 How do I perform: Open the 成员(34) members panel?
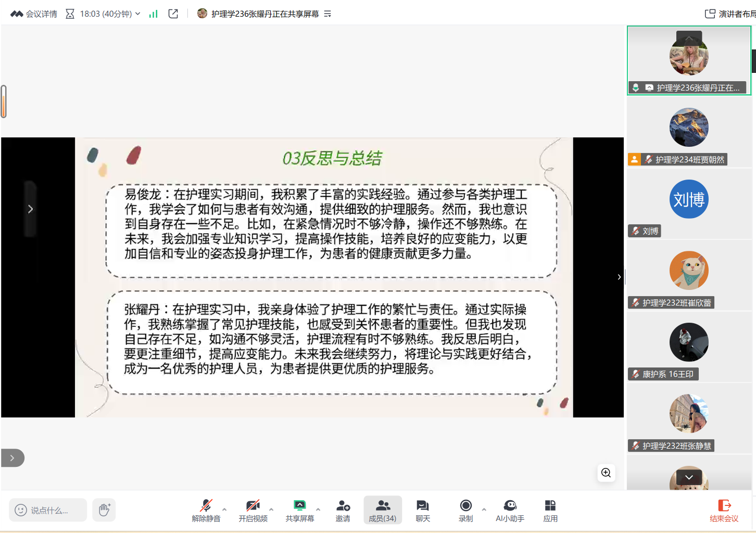383,510
